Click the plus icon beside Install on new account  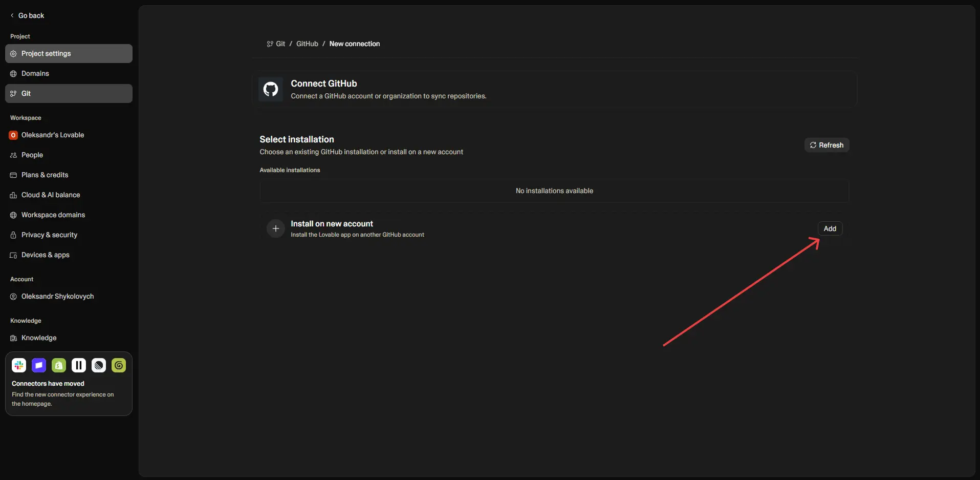click(x=275, y=228)
